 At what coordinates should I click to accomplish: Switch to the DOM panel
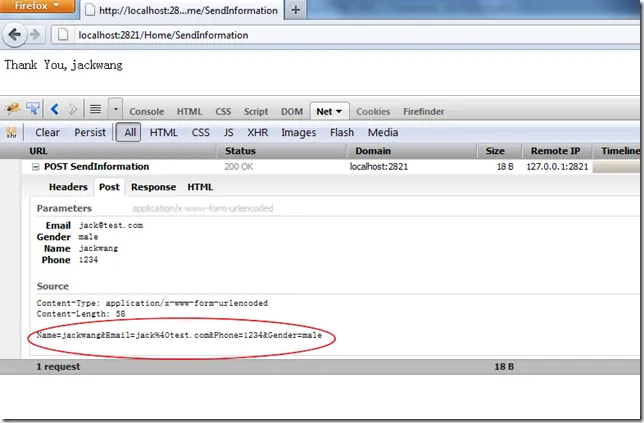[292, 112]
